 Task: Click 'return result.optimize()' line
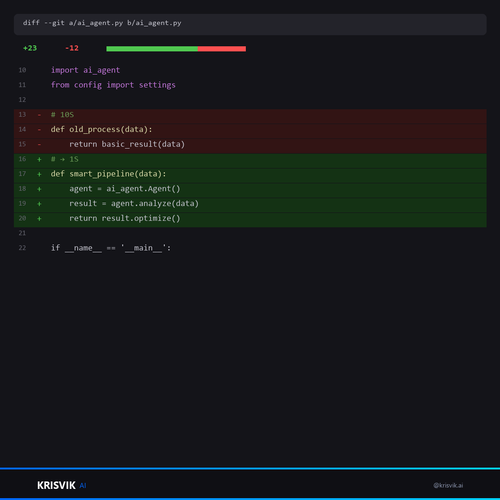[x=125, y=218]
